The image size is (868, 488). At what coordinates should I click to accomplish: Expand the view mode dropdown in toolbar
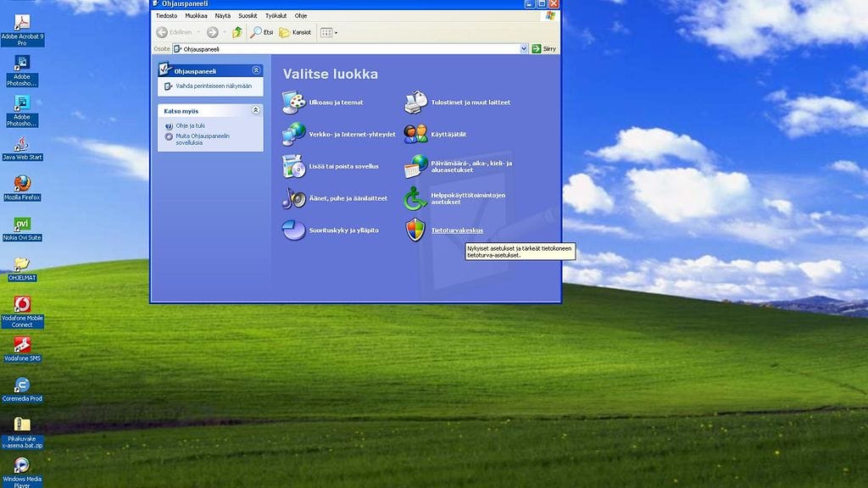337,33
